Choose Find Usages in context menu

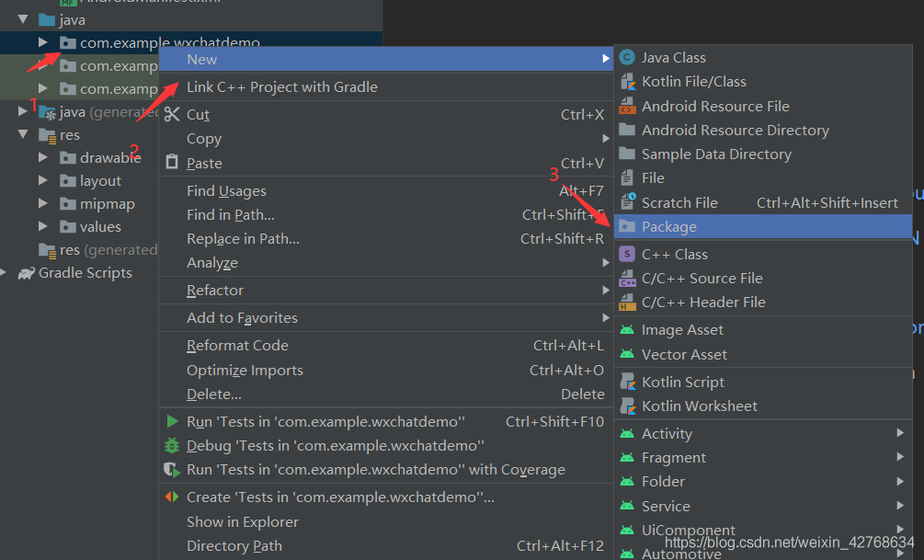click(x=226, y=191)
